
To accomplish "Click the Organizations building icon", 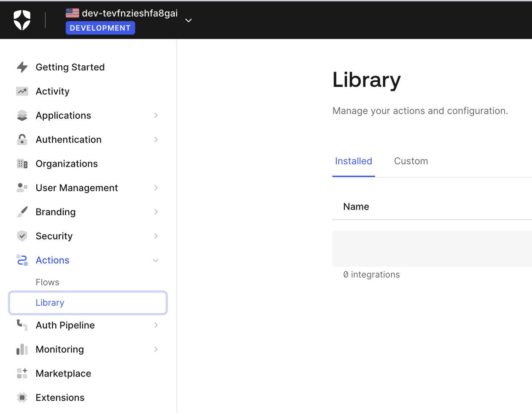I will [x=22, y=164].
